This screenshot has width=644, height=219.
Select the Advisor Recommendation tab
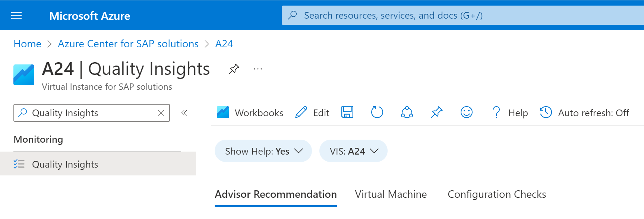point(276,194)
